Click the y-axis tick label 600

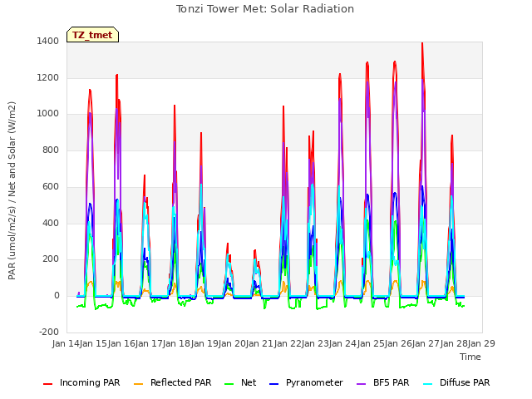tap(51, 187)
